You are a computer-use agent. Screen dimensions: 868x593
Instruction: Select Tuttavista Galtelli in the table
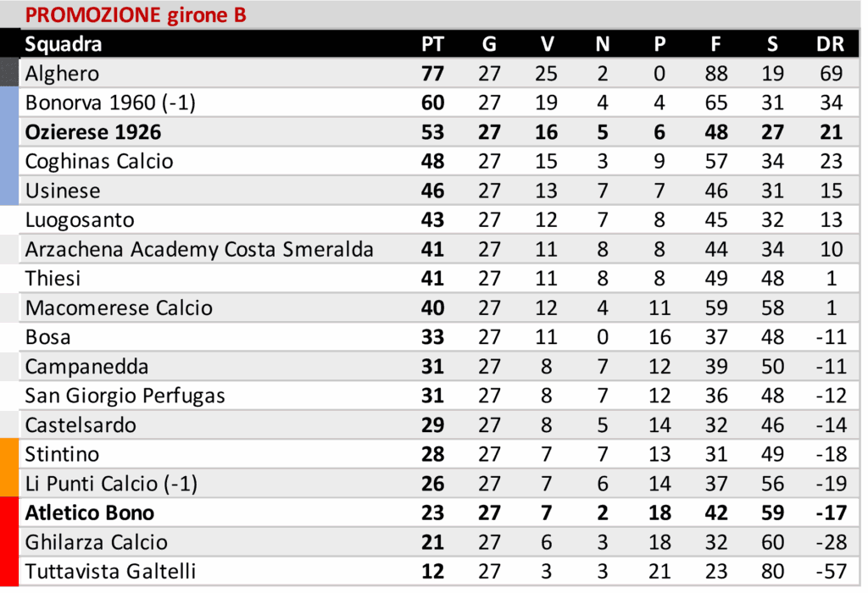click(110, 571)
